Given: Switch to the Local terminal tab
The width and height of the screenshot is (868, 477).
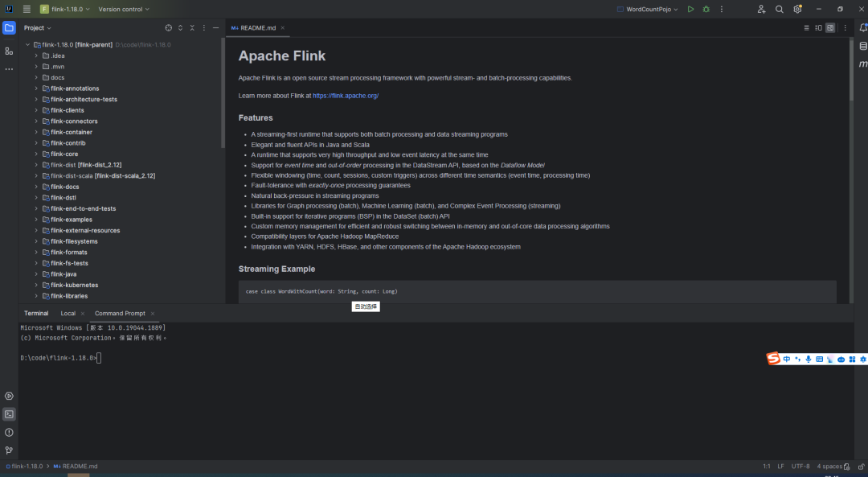Looking at the screenshot, I should [68, 313].
